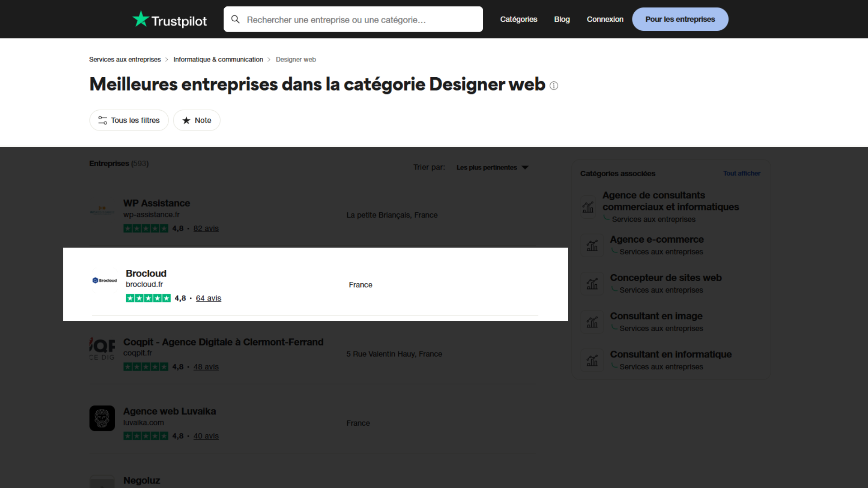
Task: Click the chart icon beside Consultant en image
Action: click(x=592, y=322)
